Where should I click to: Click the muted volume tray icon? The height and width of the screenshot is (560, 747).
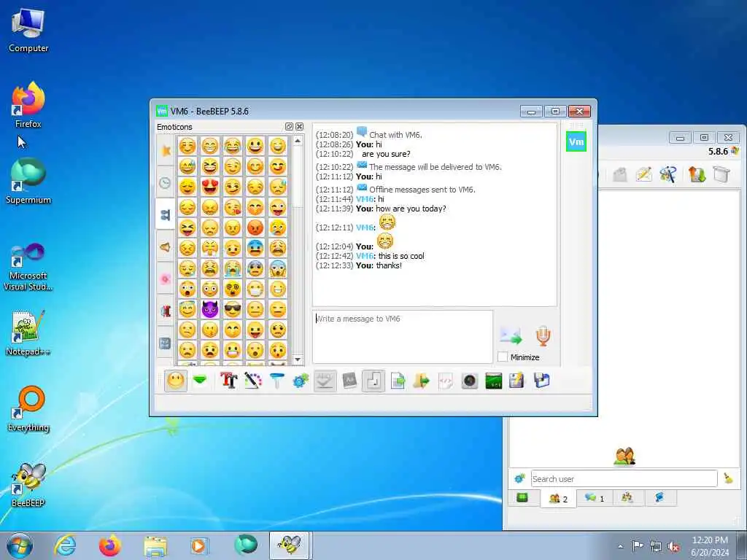674,547
